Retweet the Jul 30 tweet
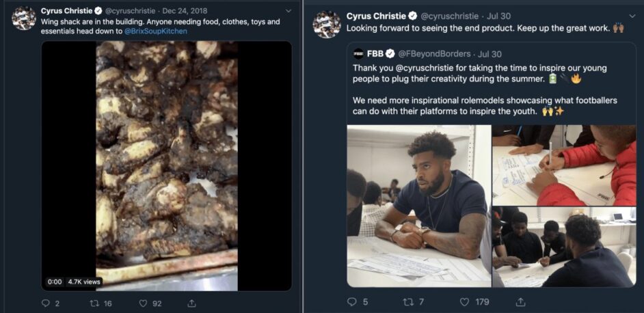644x313 pixels. (409, 302)
